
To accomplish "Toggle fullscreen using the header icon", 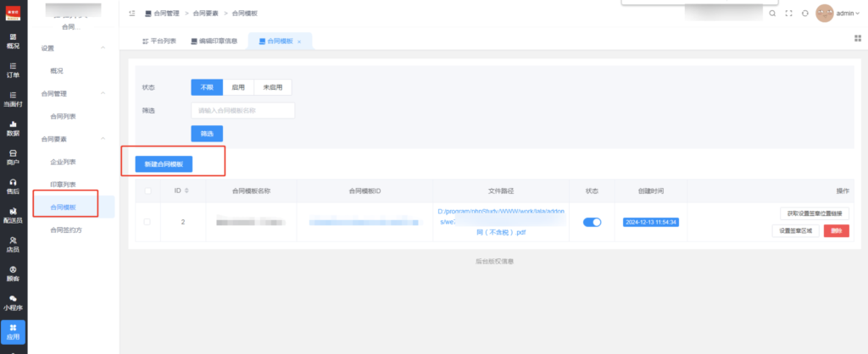I will tap(789, 14).
